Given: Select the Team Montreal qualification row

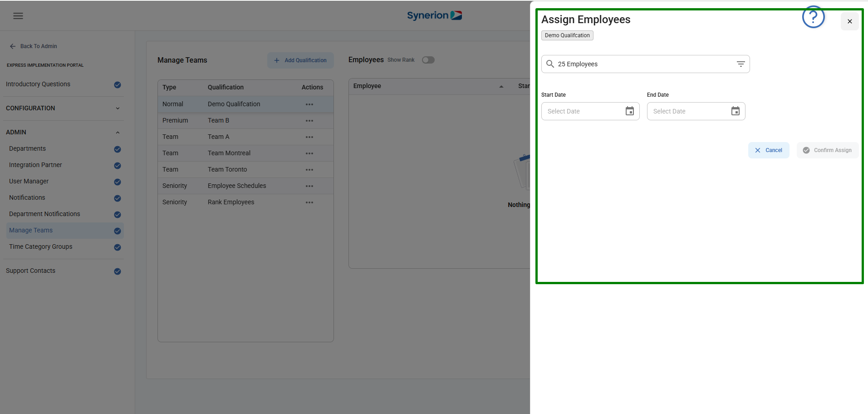Looking at the screenshot, I should (x=245, y=153).
